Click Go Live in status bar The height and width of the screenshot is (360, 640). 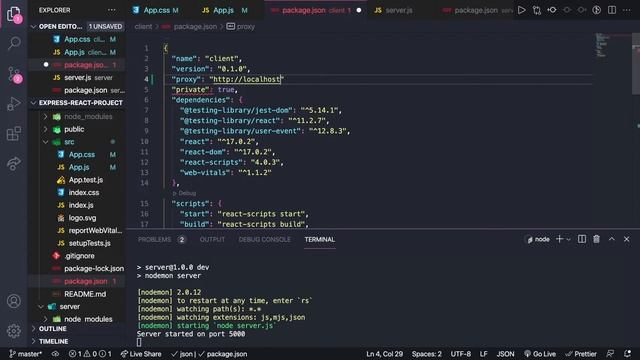(540, 354)
